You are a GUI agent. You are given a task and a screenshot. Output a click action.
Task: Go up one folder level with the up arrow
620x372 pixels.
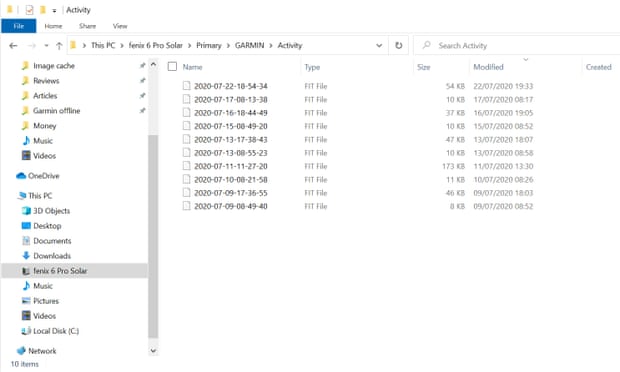pos(59,45)
